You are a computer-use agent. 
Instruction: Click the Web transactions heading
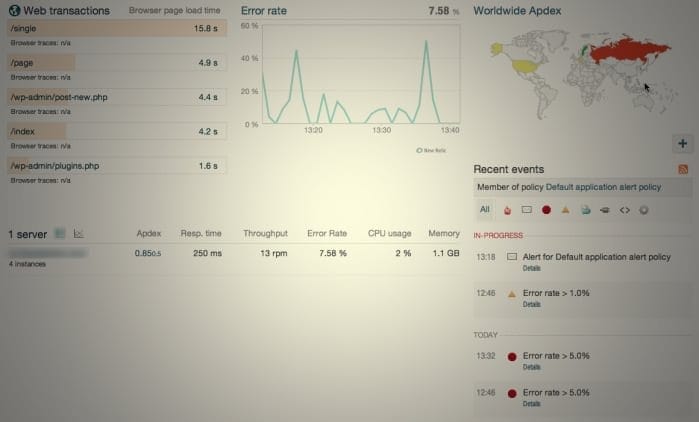click(x=66, y=11)
